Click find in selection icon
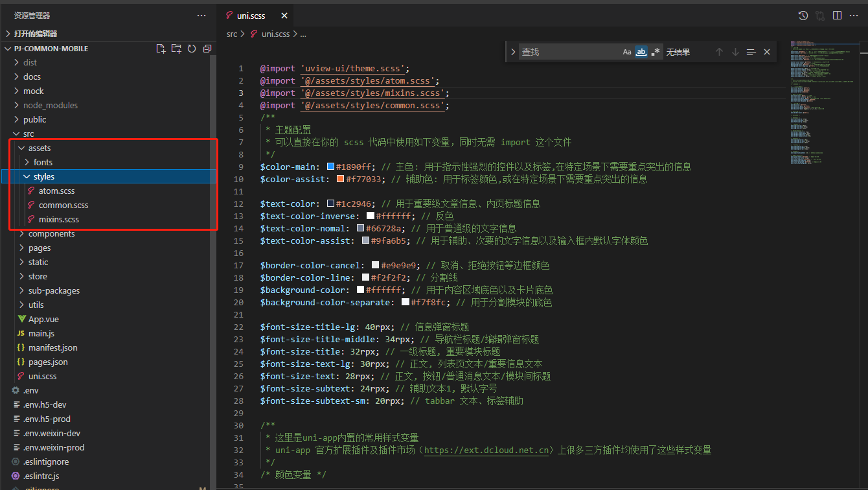Image resolution: width=868 pixels, height=490 pixels. [x=751, y=52]
